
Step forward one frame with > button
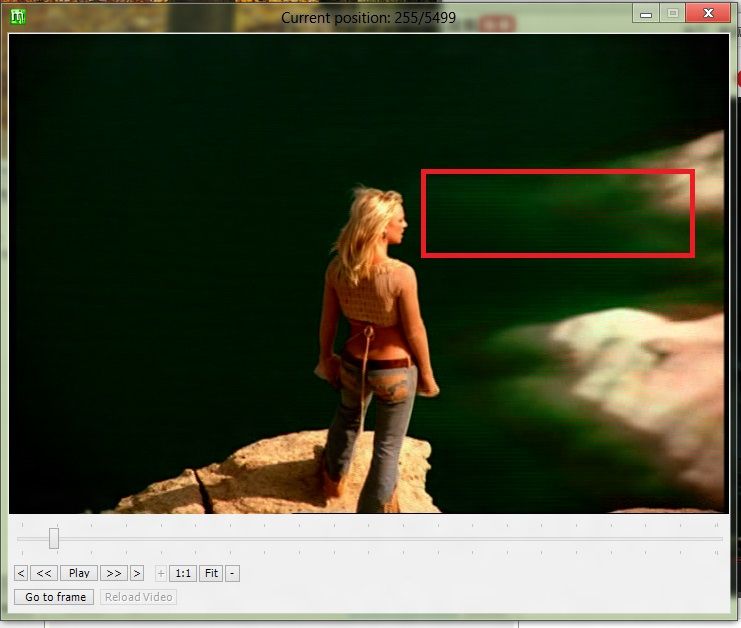136,573
